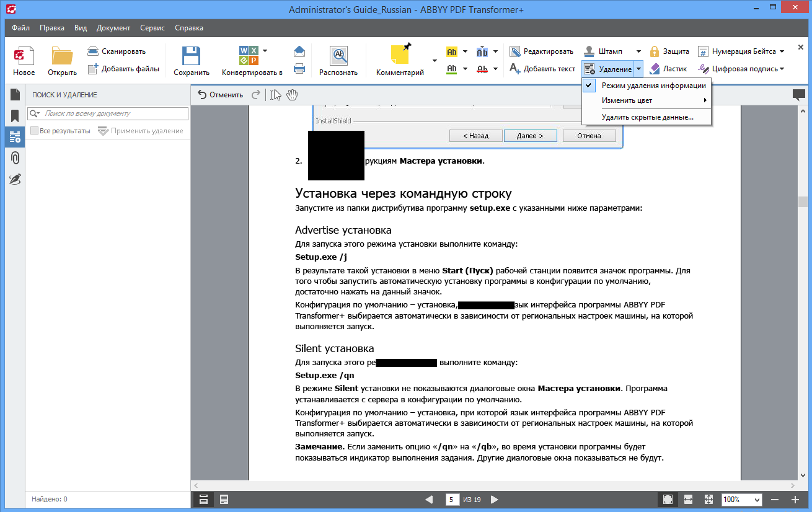Open the Изменить цвет submenu

point(647,100)
